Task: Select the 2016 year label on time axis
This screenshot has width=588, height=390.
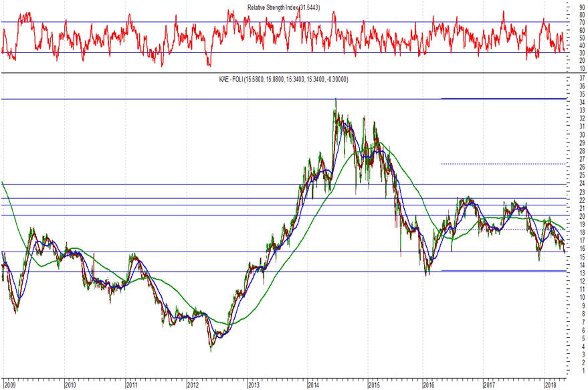Action: point(429,385)
